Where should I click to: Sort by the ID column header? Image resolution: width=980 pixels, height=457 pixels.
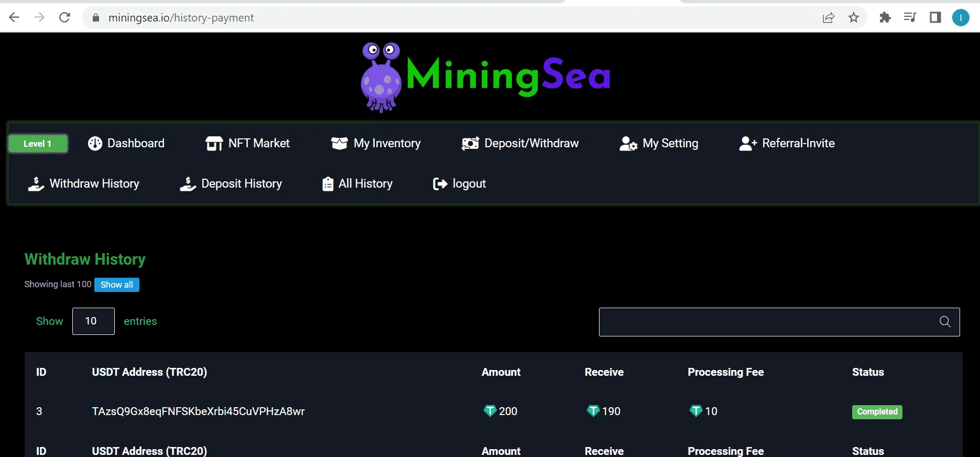tap(41, 372)
